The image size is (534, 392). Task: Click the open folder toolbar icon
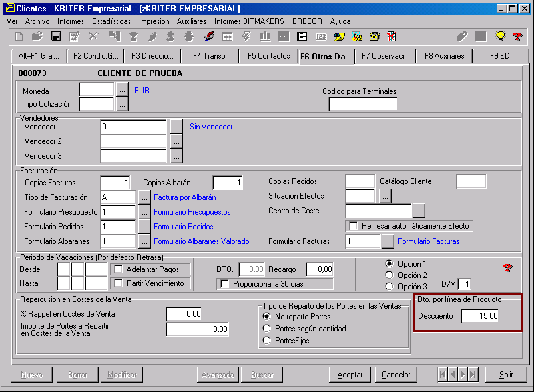[37, 37]
